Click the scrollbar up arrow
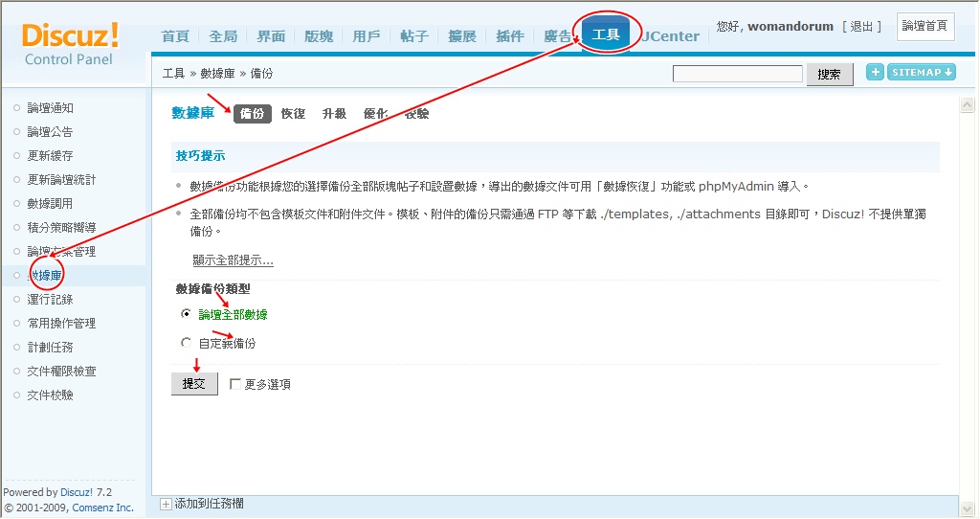The image size is (980, 519). click(x=968, y=104)
